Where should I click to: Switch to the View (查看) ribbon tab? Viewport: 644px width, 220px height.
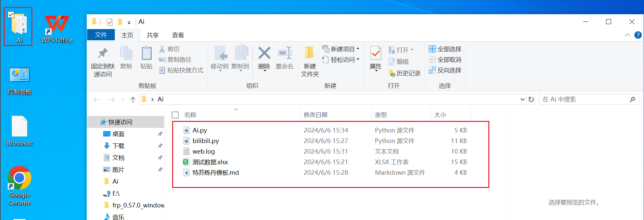pos(178,35)
